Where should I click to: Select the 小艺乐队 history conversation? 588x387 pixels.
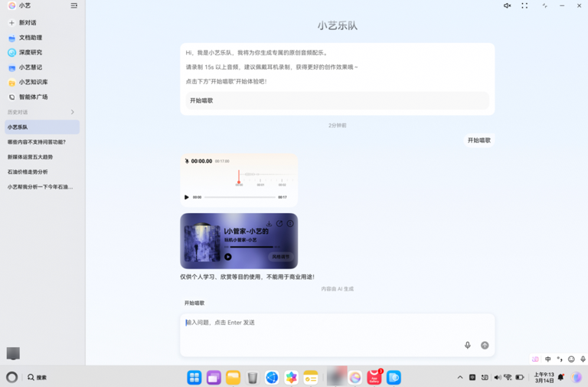pyautogui.click(x=42, y=127)
